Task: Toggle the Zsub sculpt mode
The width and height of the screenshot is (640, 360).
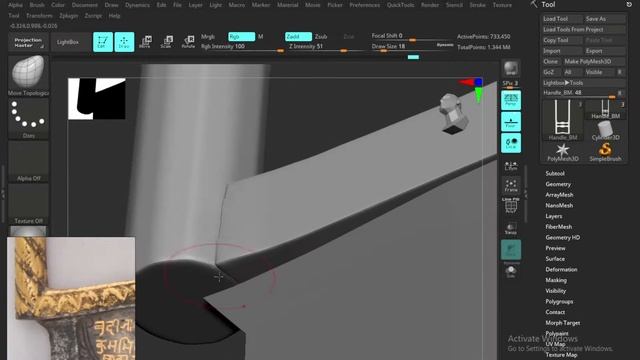Action: tap(321, 36)
